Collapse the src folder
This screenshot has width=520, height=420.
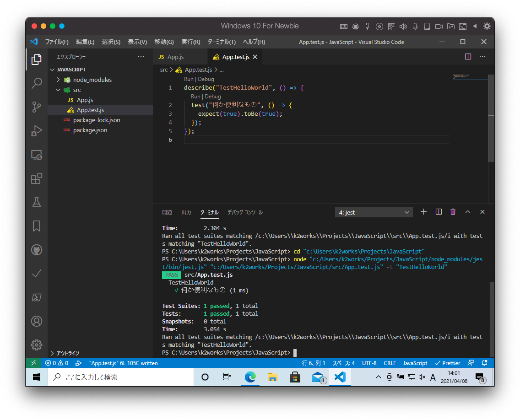(x=59, y=90)
